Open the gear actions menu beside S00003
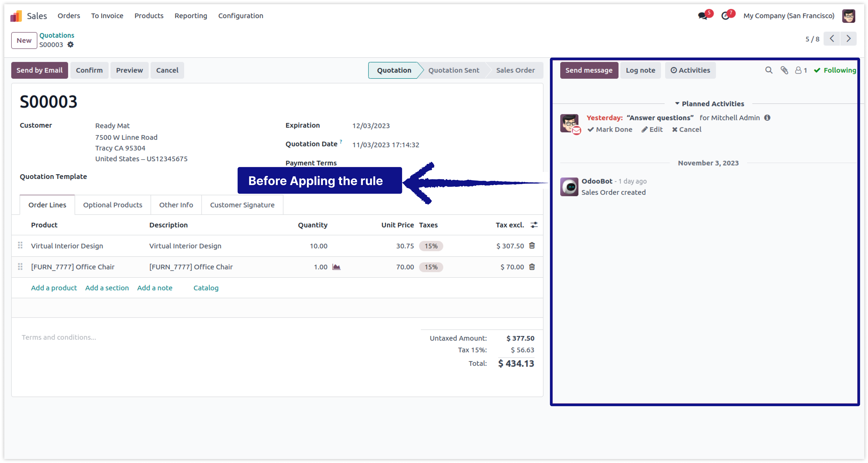Screen dimensions: 868x463 pyautogui.click(x=70, y=44)
